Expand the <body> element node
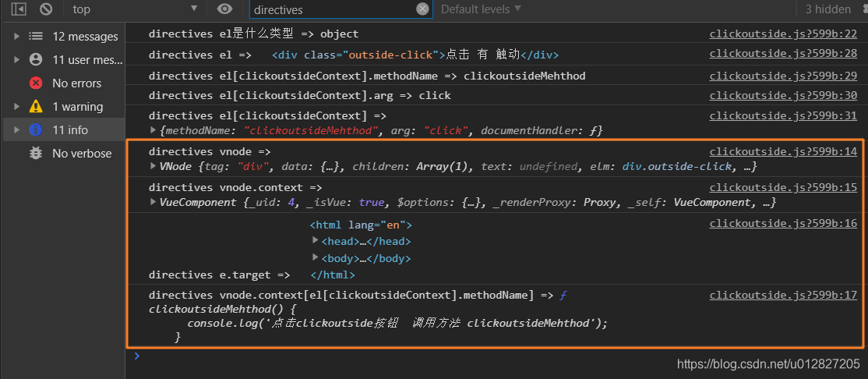Screen dimensions: 868x379 (315, 257)
